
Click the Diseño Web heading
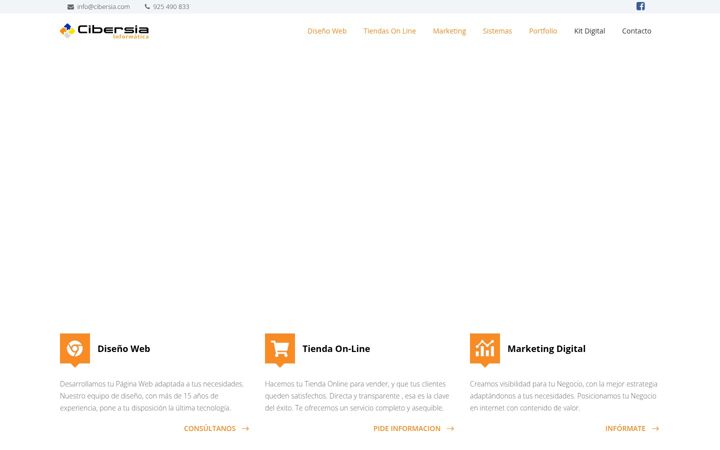point(124,349)
